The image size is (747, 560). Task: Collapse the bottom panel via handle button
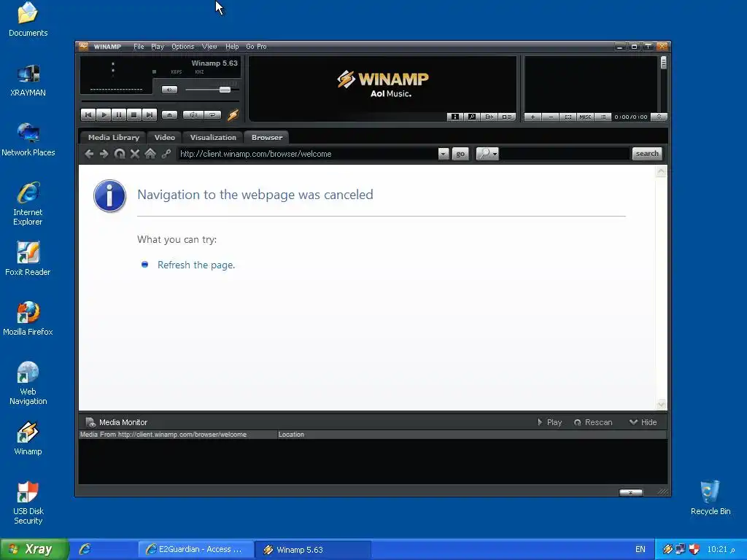point(631,492)
